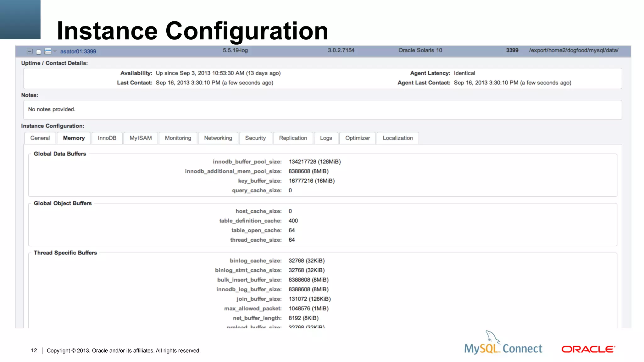This screenshot has height=362, width=644.
Task: Click the innodb_log_buffer_size label
Action: (249, 289)
